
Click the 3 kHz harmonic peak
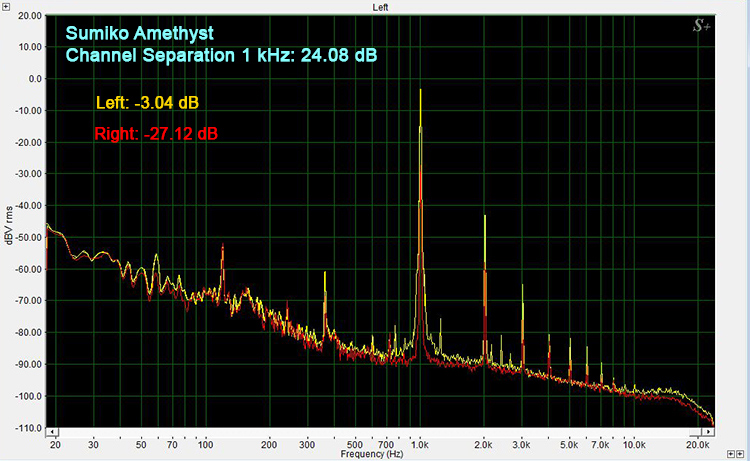coord(522,284)
